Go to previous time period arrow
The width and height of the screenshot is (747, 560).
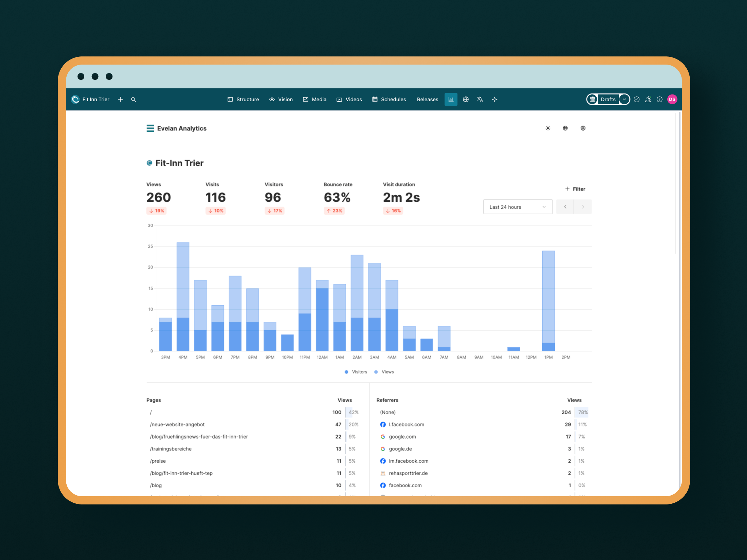click(x=565, y=207)
